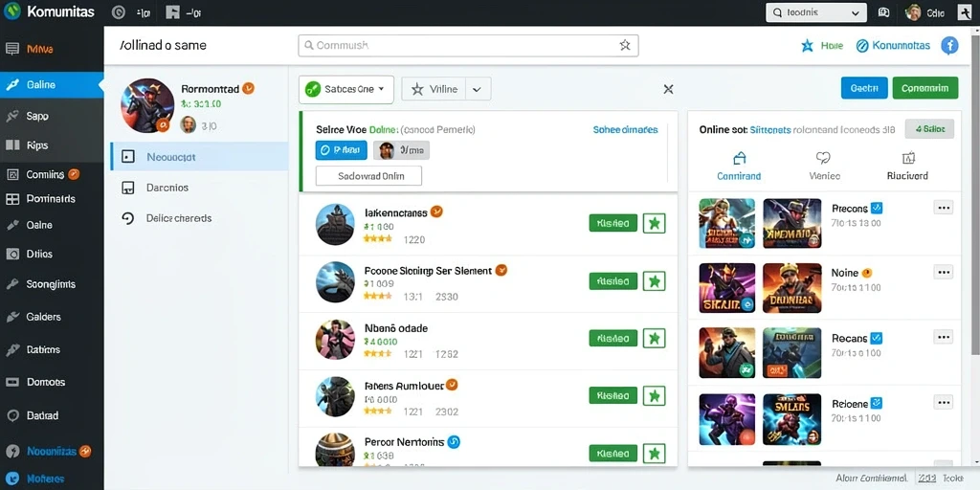Click the green Conenmim button
Image resolution: width=980 pixels, height=490 pixels.
point(925,88)
